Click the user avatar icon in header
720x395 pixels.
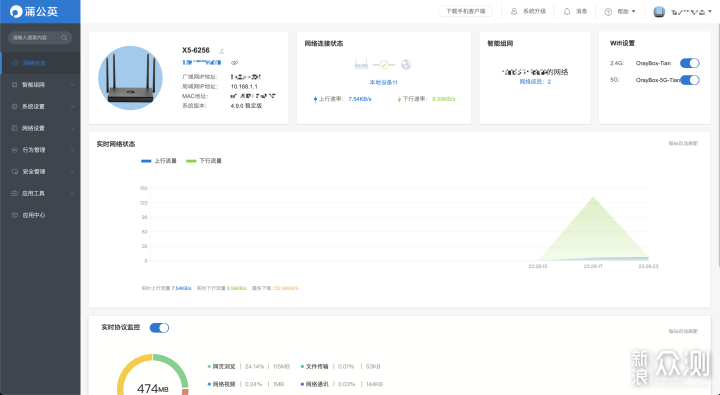(659, 12)
